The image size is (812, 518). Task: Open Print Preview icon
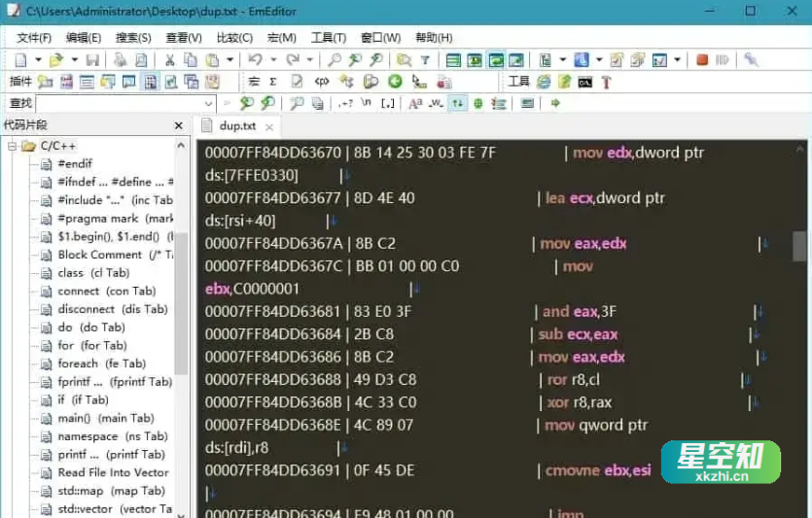pyautogui.click(x=141, y=60)
